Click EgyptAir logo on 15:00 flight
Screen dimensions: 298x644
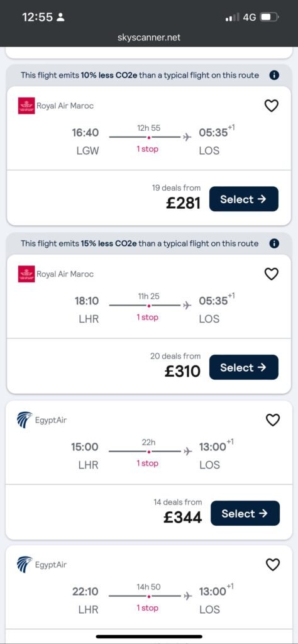pos(25,420)
